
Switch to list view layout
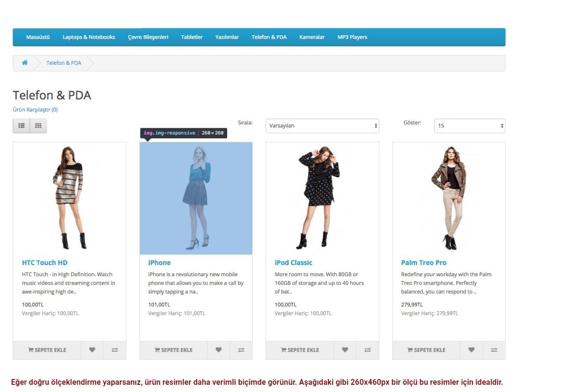21,126
